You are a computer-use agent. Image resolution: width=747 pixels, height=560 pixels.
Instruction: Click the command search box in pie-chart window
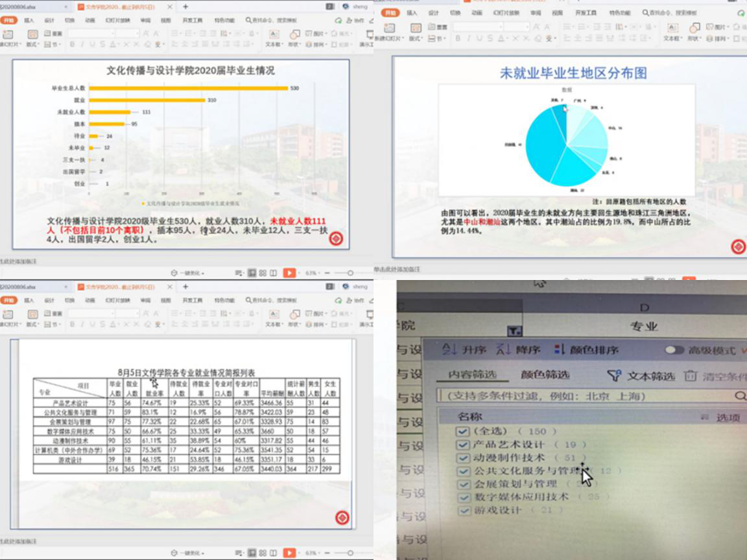pyautogui.click(x=669, y=13)
